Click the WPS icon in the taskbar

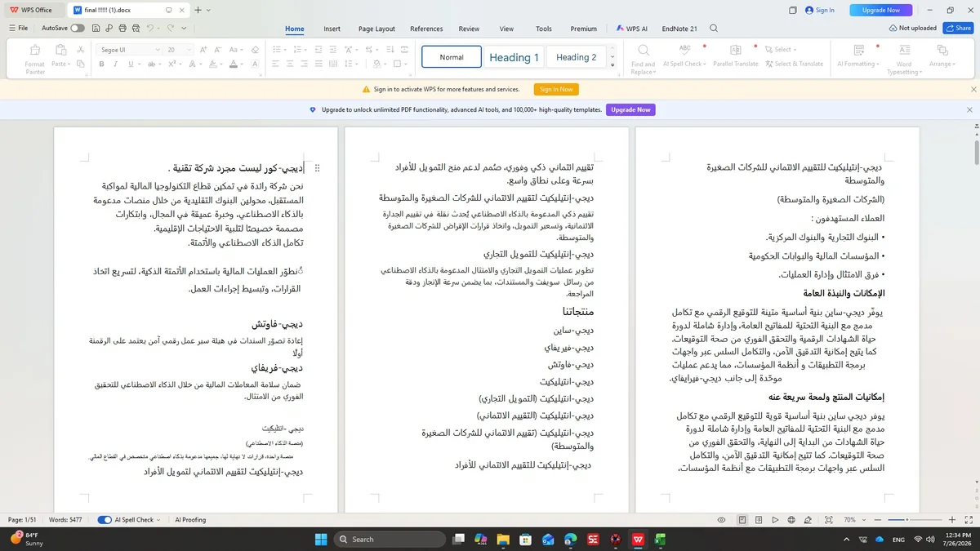(x=637, y=539)
